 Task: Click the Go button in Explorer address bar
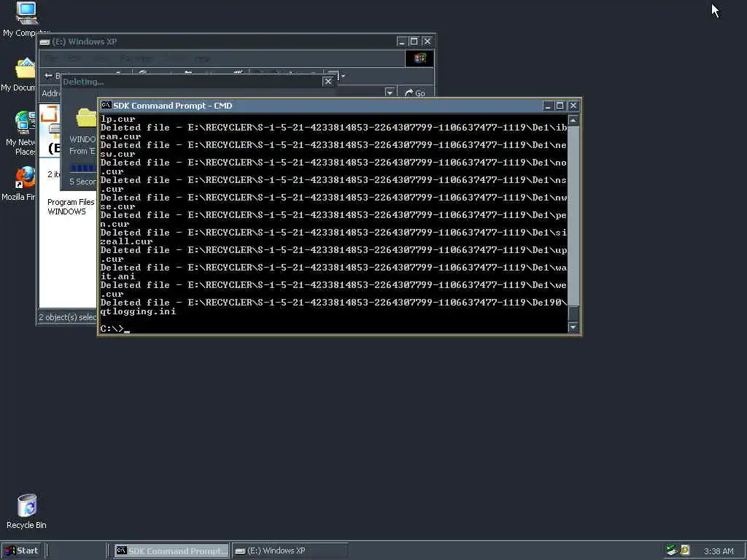pos(415,93)
